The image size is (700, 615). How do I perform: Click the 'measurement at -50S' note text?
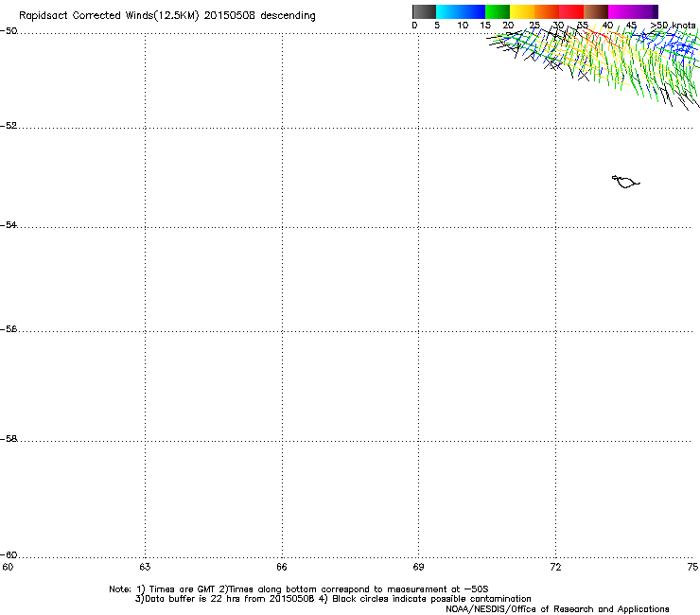tap(437, 589)
